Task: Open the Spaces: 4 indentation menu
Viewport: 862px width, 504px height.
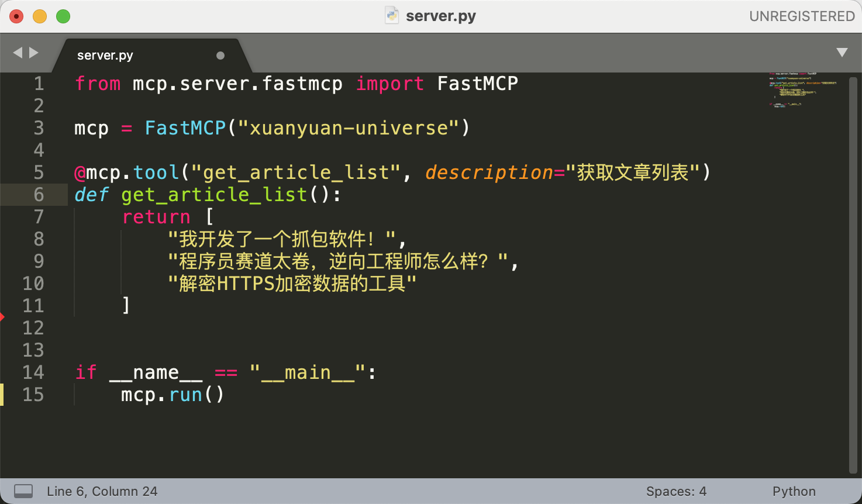Action: point(676,491)
